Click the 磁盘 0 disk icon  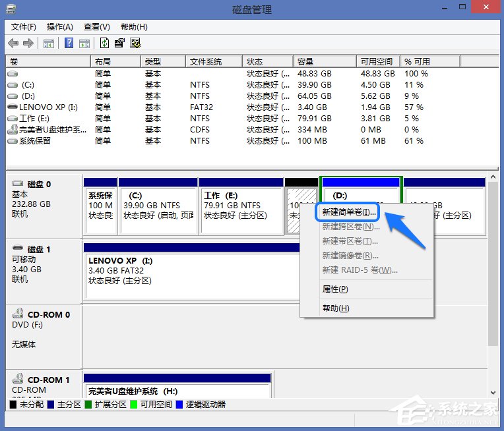tap(18, 183)
